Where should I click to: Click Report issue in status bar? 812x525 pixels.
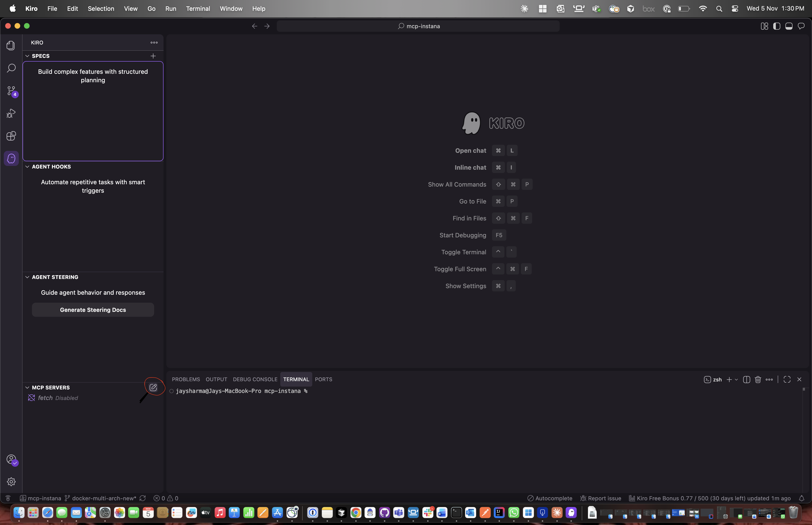(x=600, y=498)
